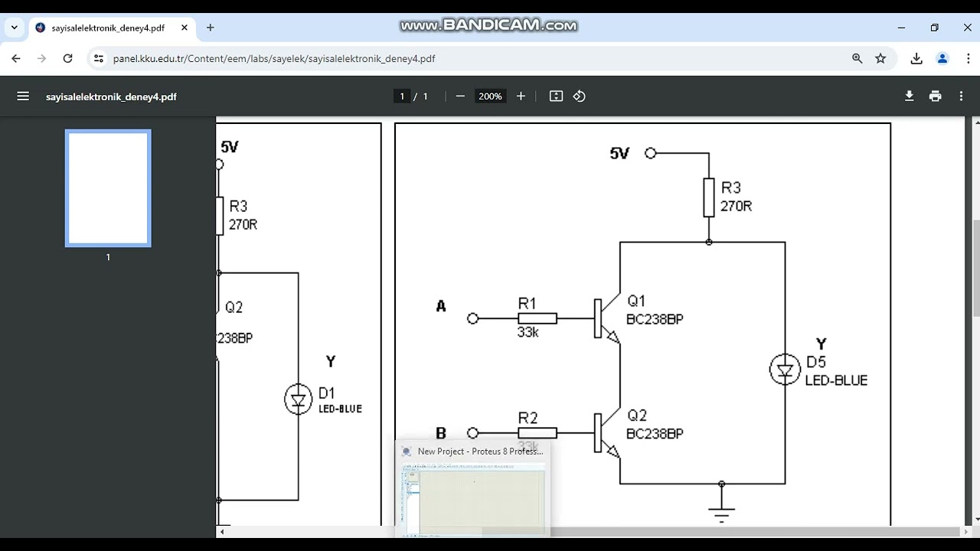Go back to previous page

(16, 58)
